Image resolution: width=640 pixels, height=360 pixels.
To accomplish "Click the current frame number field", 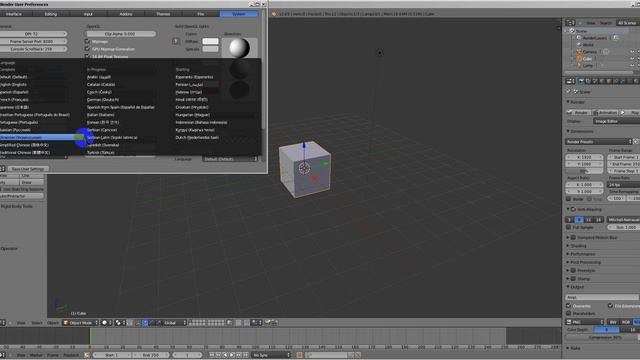I will pos(188,355).
